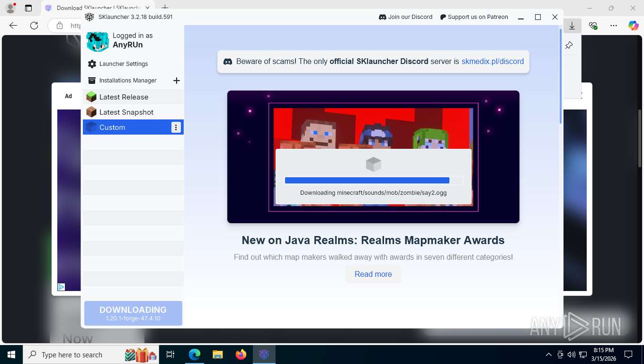Image resolution: width=644 pixels, height=364 pixels.
Task: Select Latest Release grass block icon
Action: (x=91, y=97)
